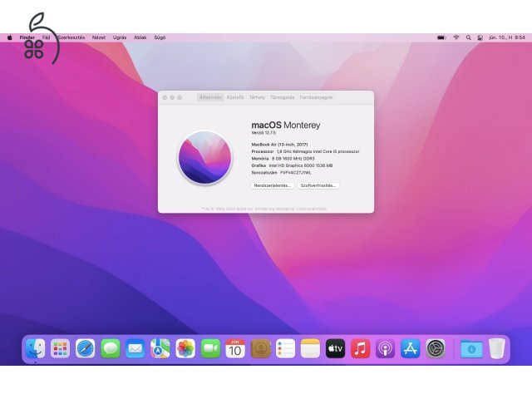Screen dimensions: 532x399
Task: Click the macOS Monterey logo image
Action: (x=205, y=157)
